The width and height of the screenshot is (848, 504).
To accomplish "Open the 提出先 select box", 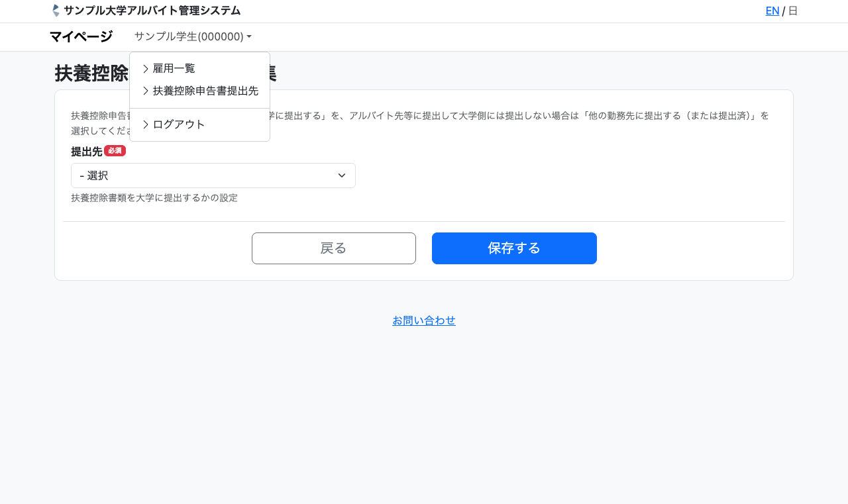I will (213, 176).
